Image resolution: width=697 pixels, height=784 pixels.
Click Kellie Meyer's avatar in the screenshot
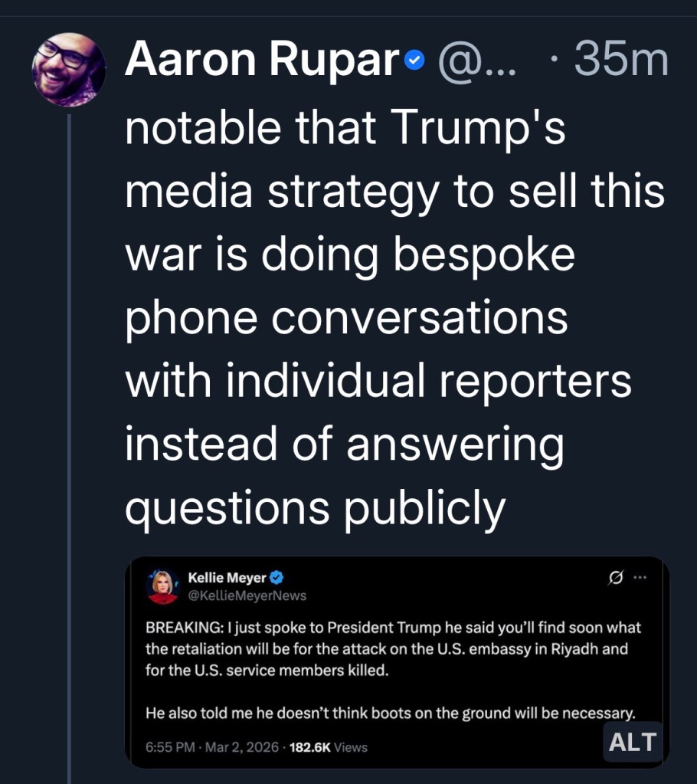pyautogui.click(x=162, y=586)
